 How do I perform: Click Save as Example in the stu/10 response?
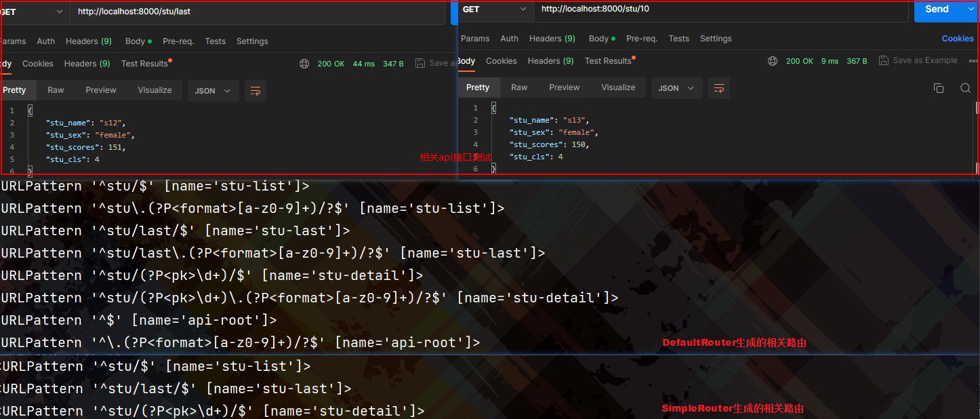click(x=925, y=60)
